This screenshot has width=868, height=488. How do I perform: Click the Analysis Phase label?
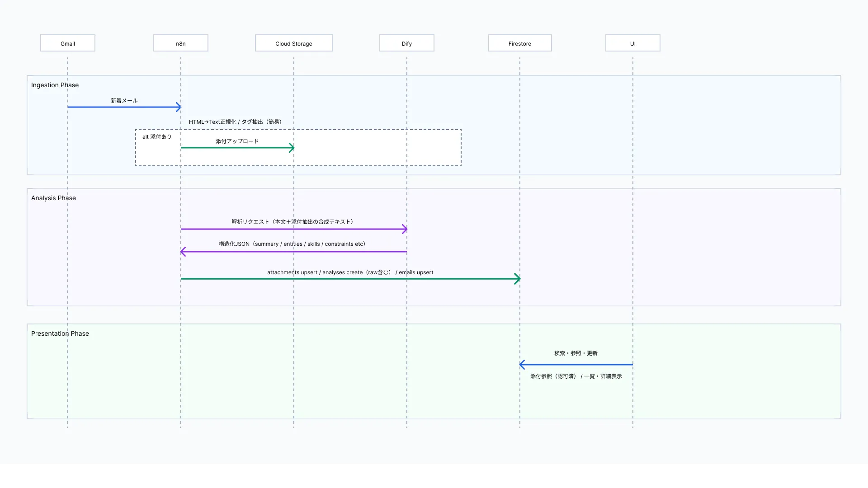[53, 198]
